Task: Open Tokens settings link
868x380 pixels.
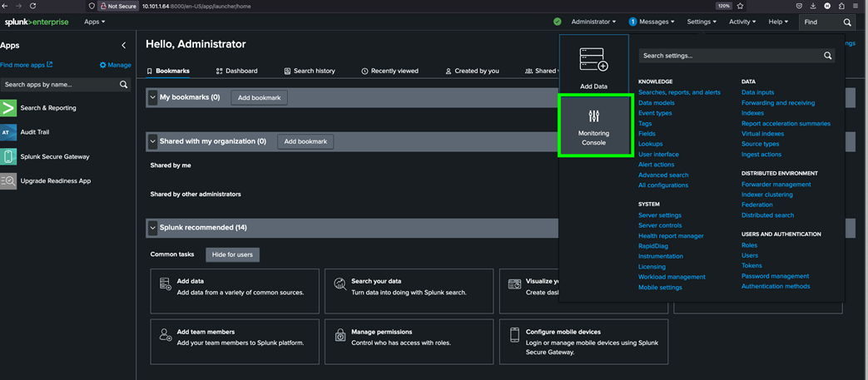Action: click(x=751, y=265)
